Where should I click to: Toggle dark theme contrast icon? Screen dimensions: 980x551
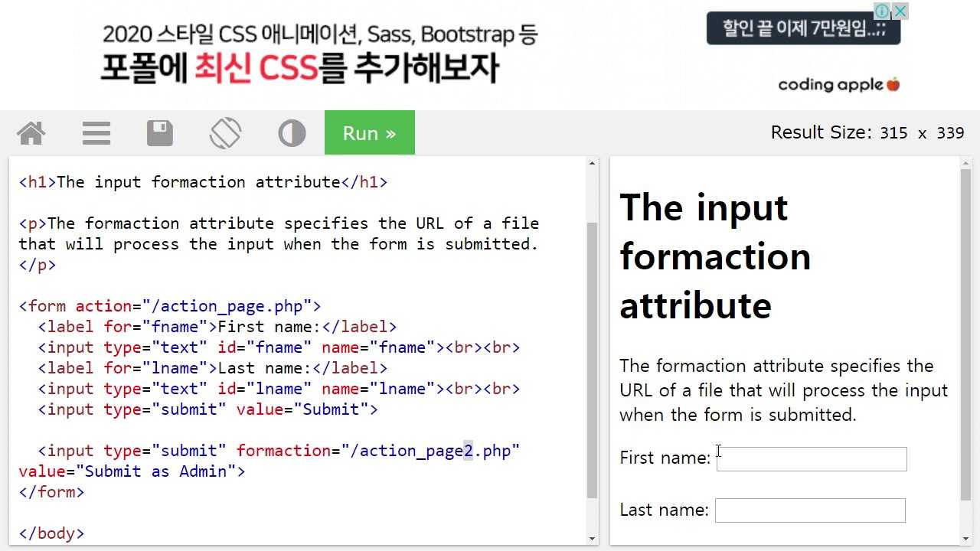(x=292, y=133)
